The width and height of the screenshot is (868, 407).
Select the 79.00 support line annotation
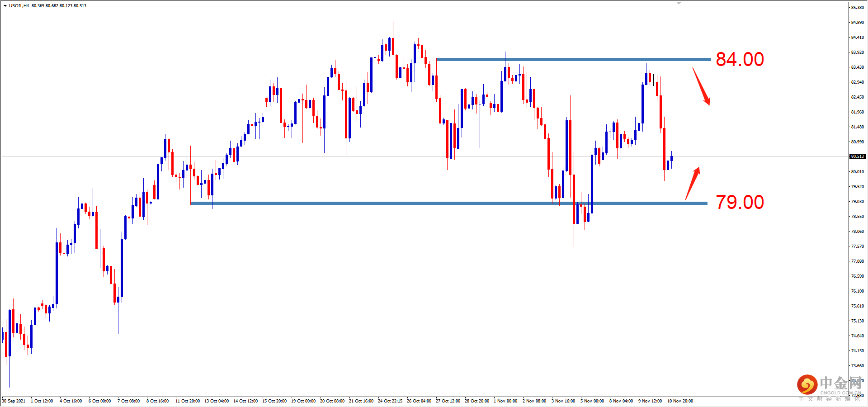(407, 203)
